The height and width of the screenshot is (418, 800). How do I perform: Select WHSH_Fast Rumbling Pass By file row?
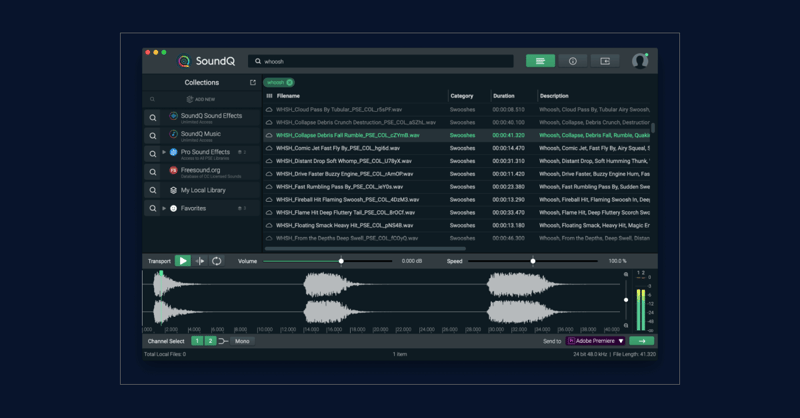point(458,187)
